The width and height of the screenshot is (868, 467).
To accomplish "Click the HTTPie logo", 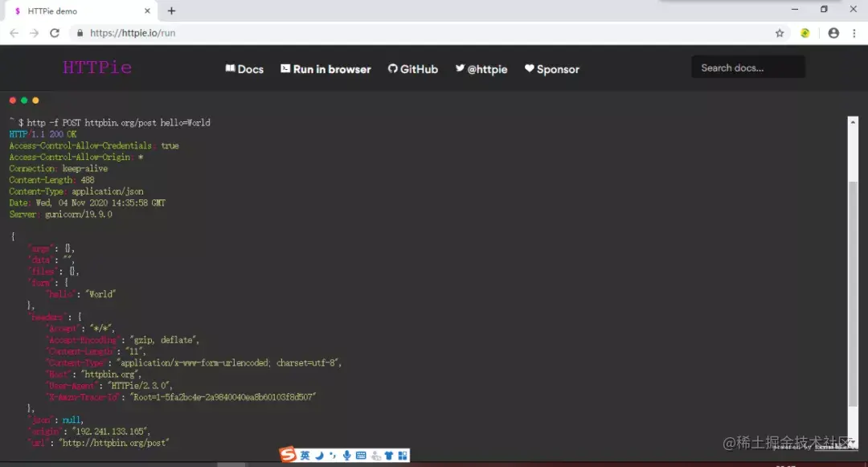I will pos(97,68).
